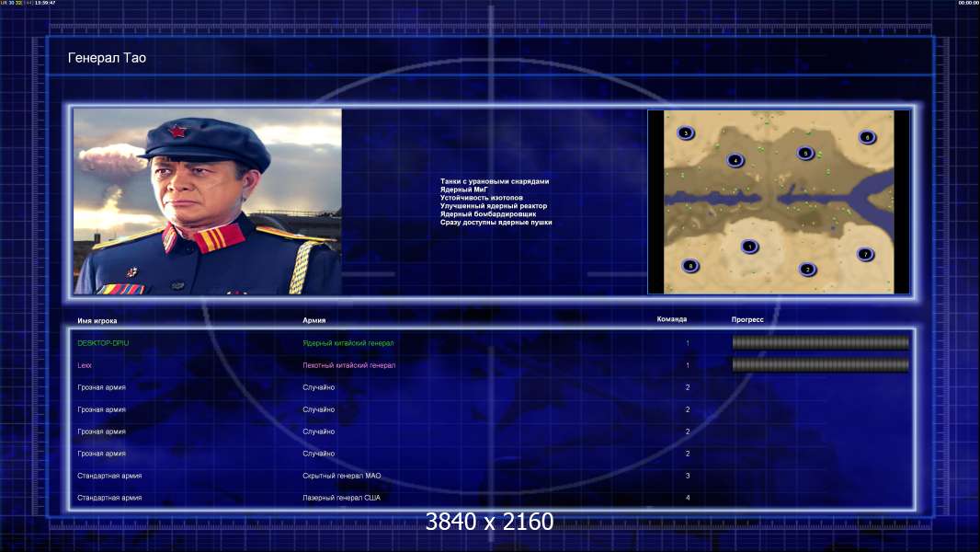Click the 'Прогресс' column header
This screenshot has width=980, height=552.
pyautogui.click(x=747, y=319)
